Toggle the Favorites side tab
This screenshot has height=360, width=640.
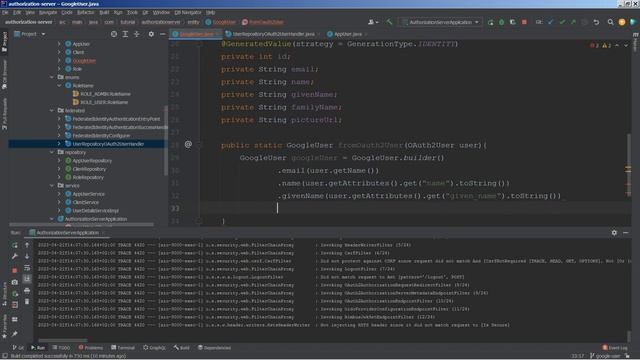4,327
